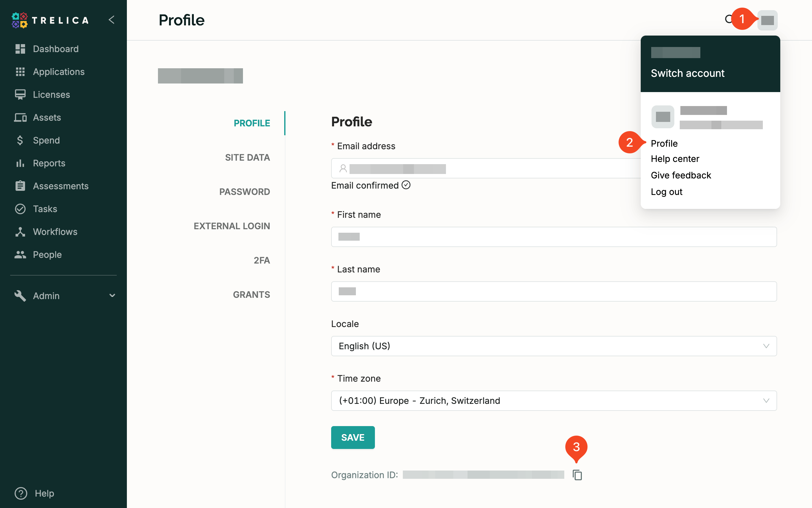Click the First name input field
The width and height of the screenshot is (812, 508).
(x=553, y=237)
